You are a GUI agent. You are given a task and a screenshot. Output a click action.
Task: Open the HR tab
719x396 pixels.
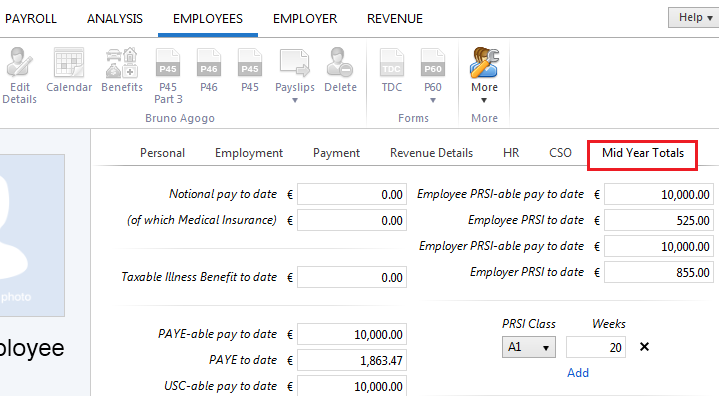pyautogui.click(x=511, y=153)
